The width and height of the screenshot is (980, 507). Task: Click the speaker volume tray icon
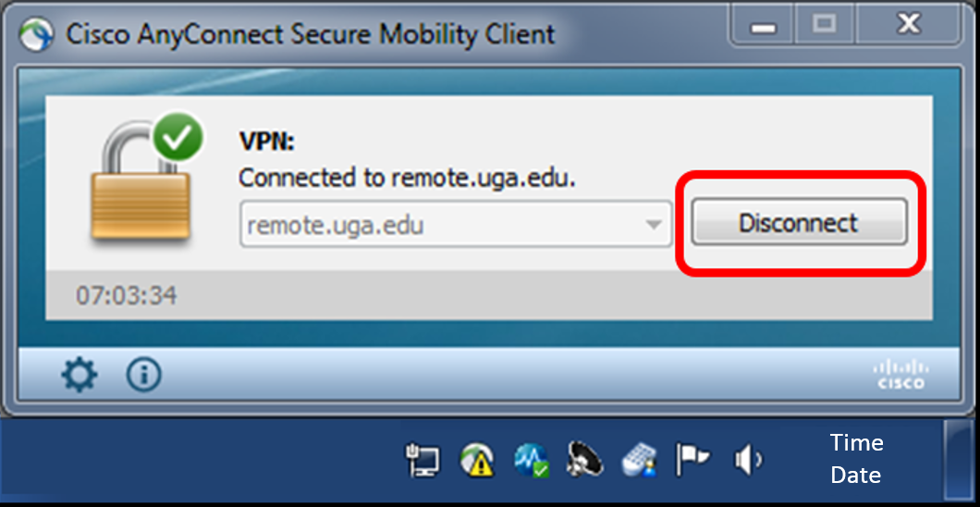point(747,462)
